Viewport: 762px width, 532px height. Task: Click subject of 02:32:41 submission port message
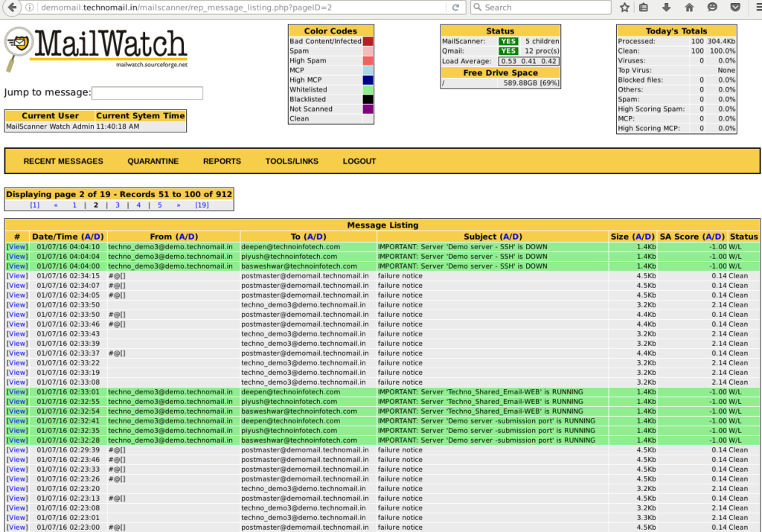point(487,421)
